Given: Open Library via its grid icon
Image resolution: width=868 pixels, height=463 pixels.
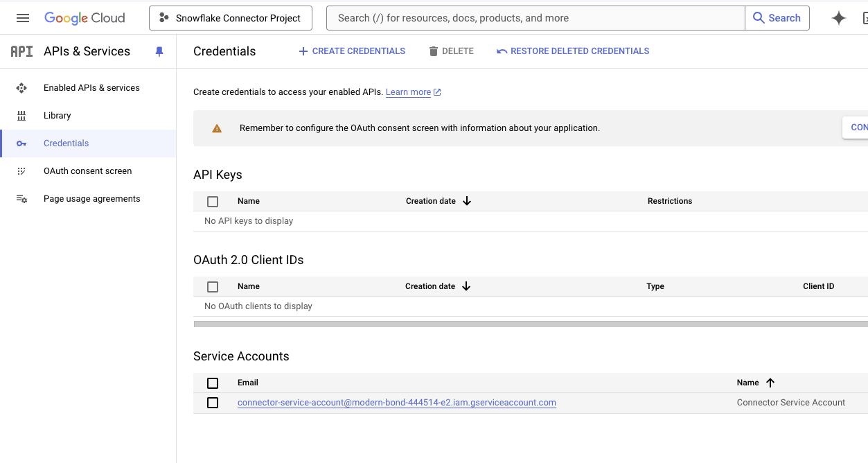Looking at the screenshot, I should coord(22,115).
